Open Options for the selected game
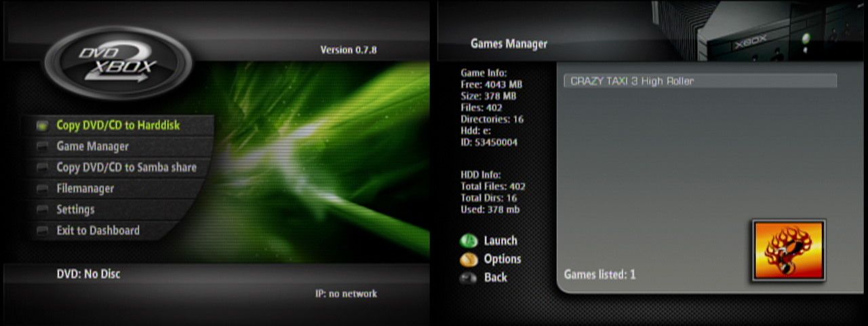The image size is (868, 326). tap(502, 259)
